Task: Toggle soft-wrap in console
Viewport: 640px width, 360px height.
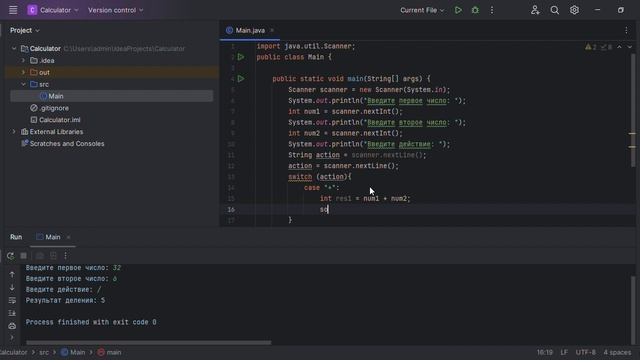Action: click(x=12, y=300)
